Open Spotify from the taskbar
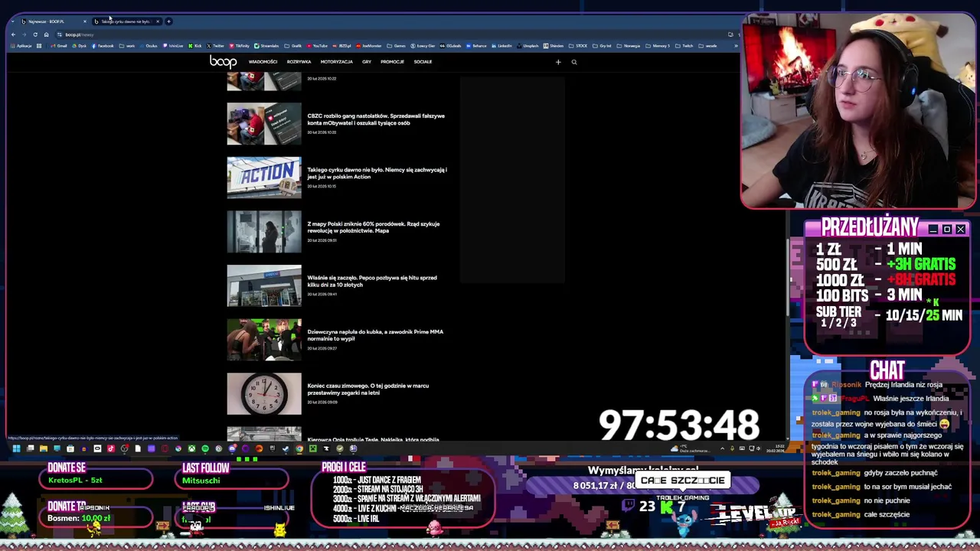Screen dimensions: 980x551 (205, 448)
